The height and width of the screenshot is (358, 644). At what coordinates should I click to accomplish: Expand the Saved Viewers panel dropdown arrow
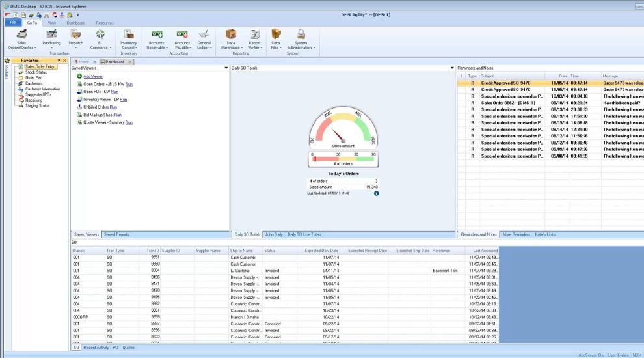point(226,68)
